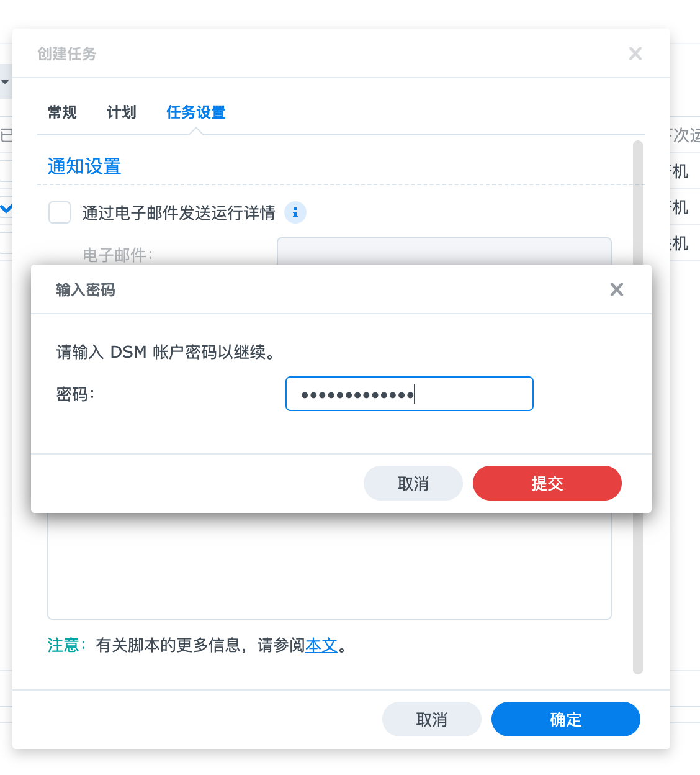Click inside the script text area box

[x=329, y=565]
